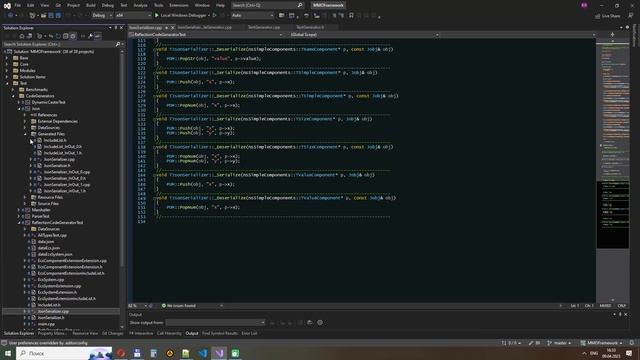Split the editor with the plus icon
The width and height of the screenshot is (640, 360).
point(612,35)
